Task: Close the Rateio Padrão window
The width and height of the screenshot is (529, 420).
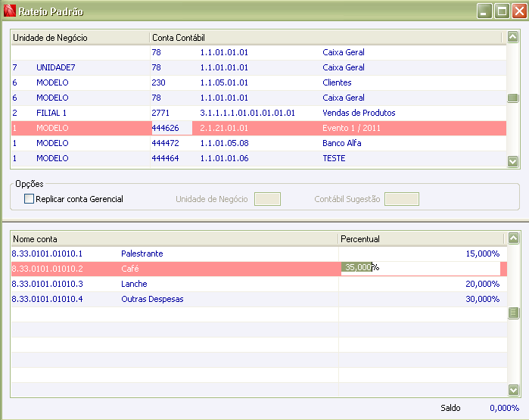Action: point(519,11)
